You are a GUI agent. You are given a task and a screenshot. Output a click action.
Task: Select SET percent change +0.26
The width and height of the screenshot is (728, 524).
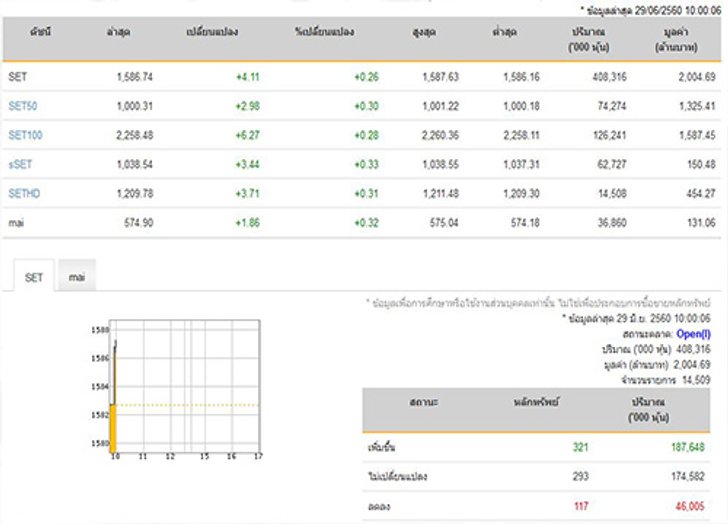pos(366,77)
